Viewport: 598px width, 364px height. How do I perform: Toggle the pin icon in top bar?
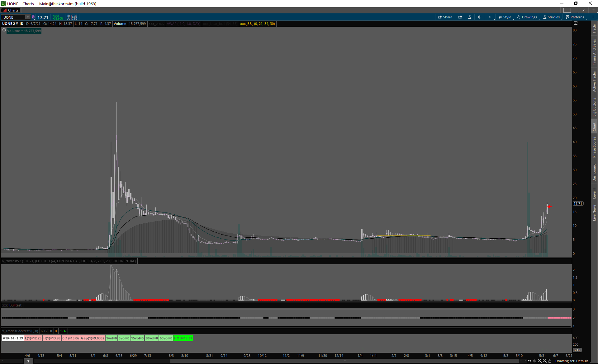tap(584, 10)
